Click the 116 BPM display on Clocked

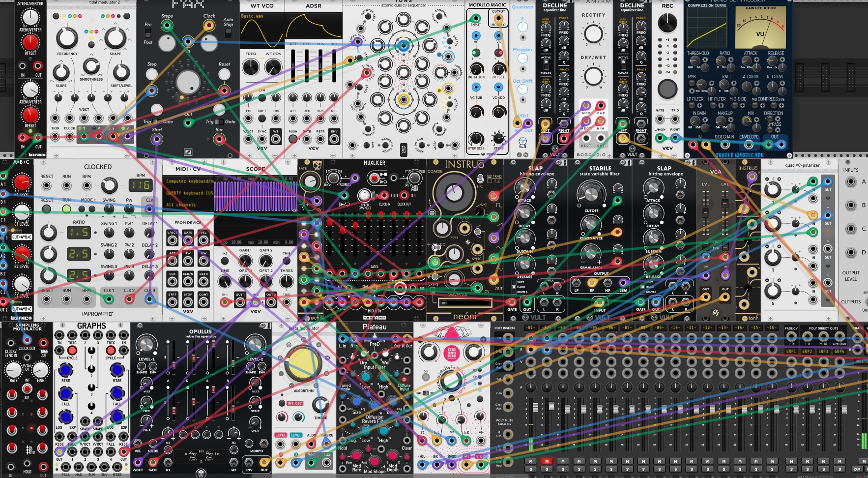140,185
